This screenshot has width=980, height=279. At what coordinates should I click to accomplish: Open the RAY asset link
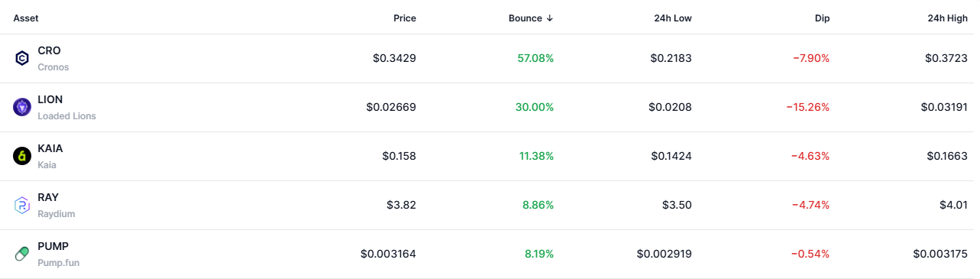[48, 197]
